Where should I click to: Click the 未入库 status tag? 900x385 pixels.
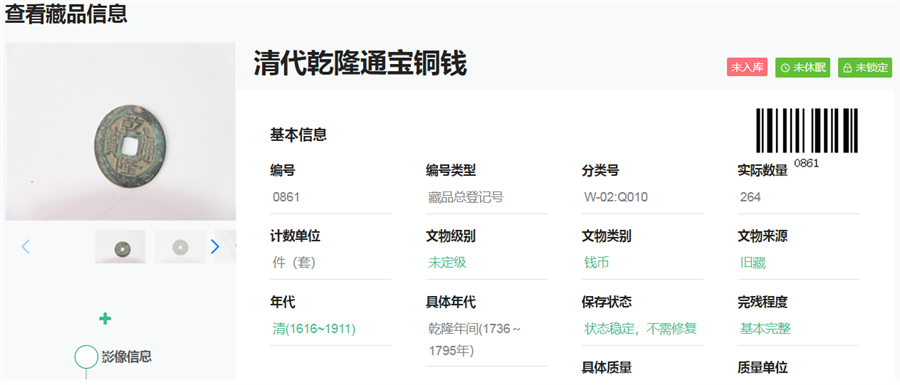click(x=747, y=67)
